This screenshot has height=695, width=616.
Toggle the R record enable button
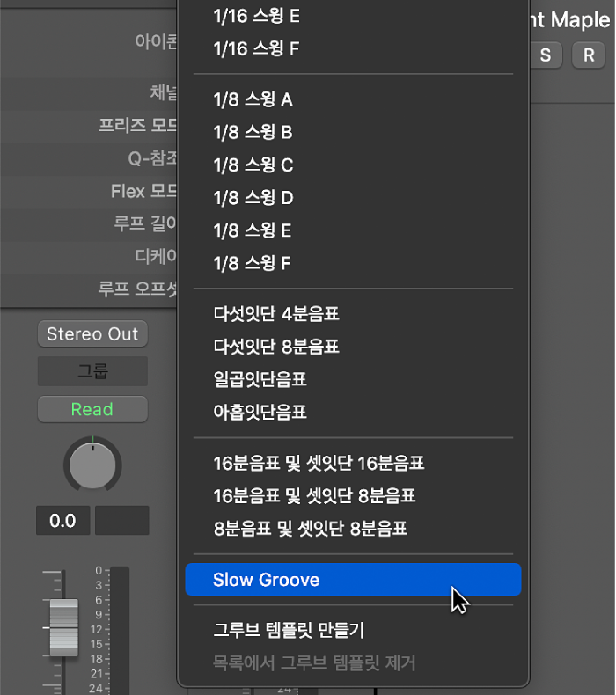tap(589, 55)
